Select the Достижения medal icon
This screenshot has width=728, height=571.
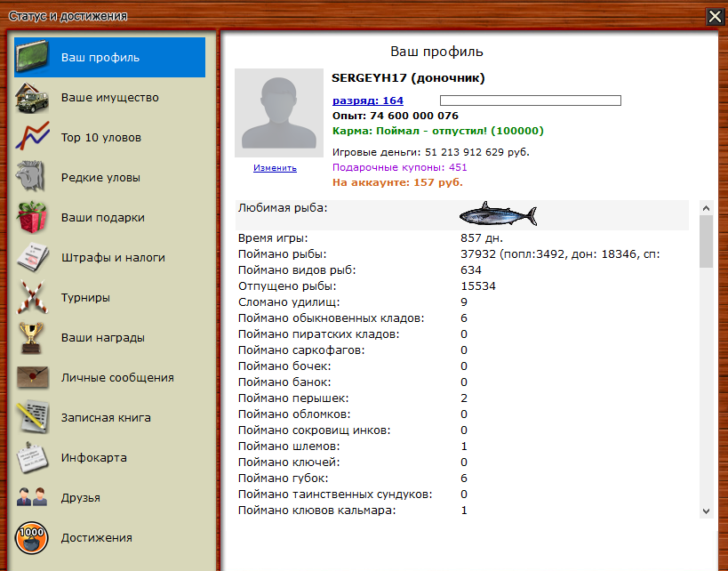tap(32, 537)
